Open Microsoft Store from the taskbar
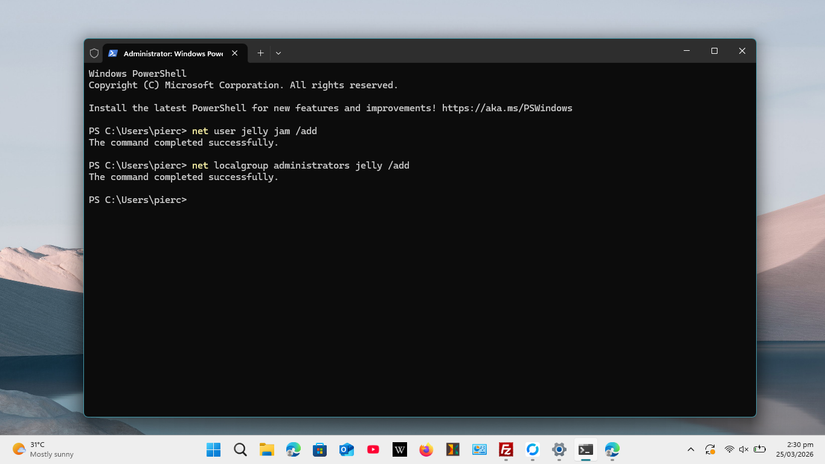 point(320,449)
